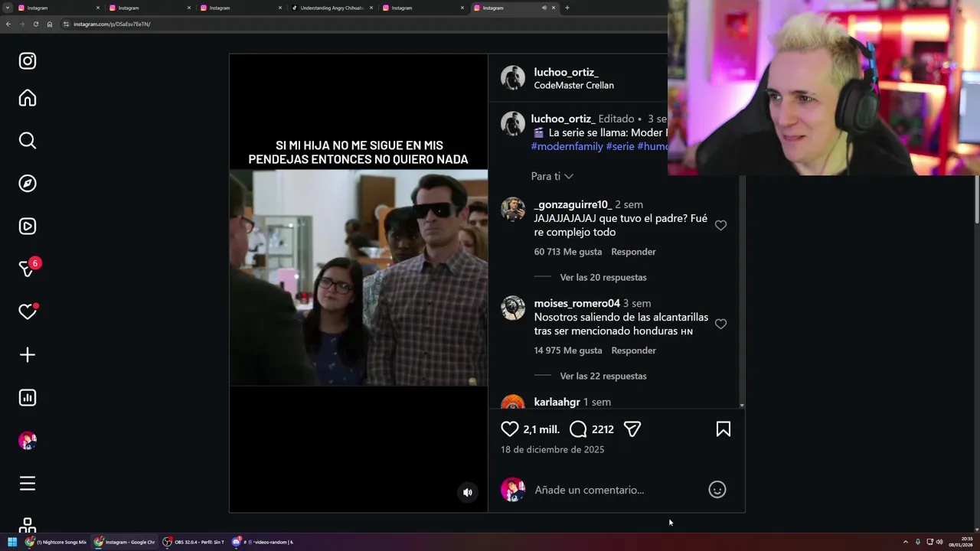This screenshot has width=980, height=551.
Task: Open Messages with 6 unread badge
Action: tap(29, 268)
